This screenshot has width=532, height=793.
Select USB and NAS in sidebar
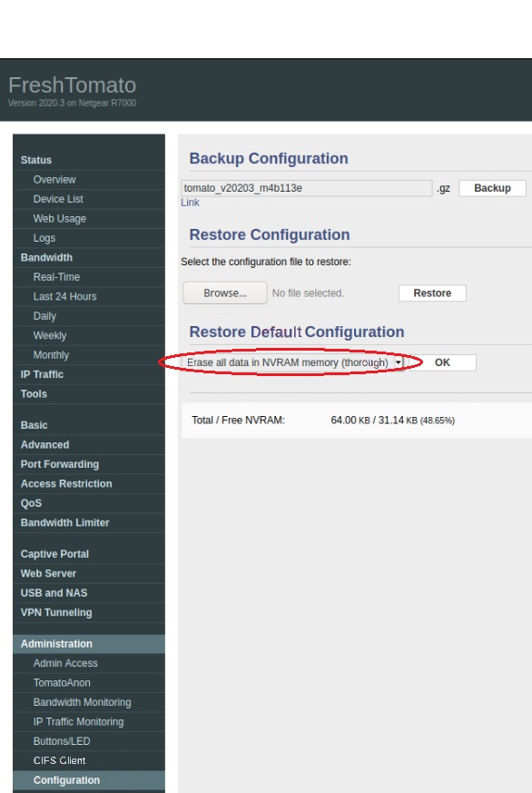54,593
